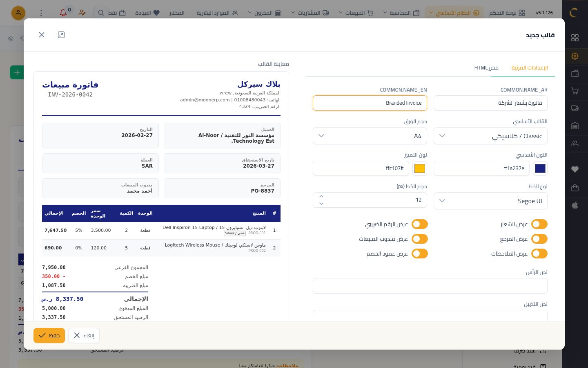Viewport: 588px width, 368px height.
Task: Click the search magnifier icon in top bar
Action: [x=101, y=13]
